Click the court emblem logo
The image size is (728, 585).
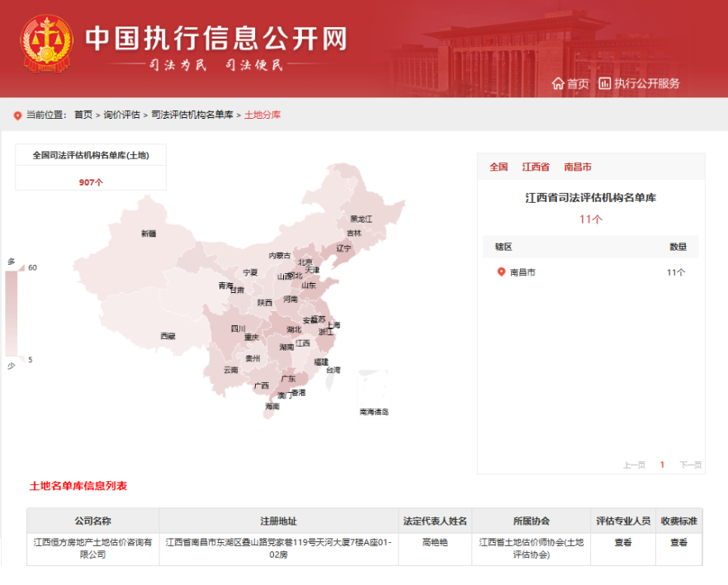pos(46,44)
